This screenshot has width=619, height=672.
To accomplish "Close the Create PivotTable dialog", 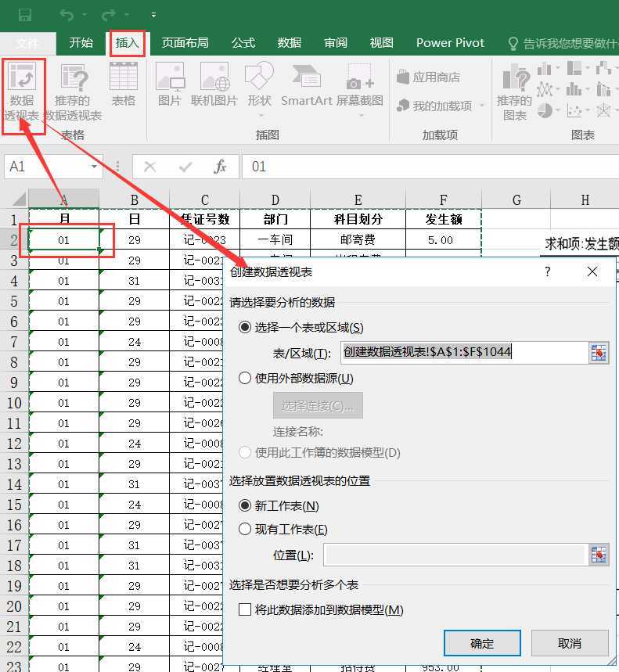I will pyautogui.click(x=592, y=271).
